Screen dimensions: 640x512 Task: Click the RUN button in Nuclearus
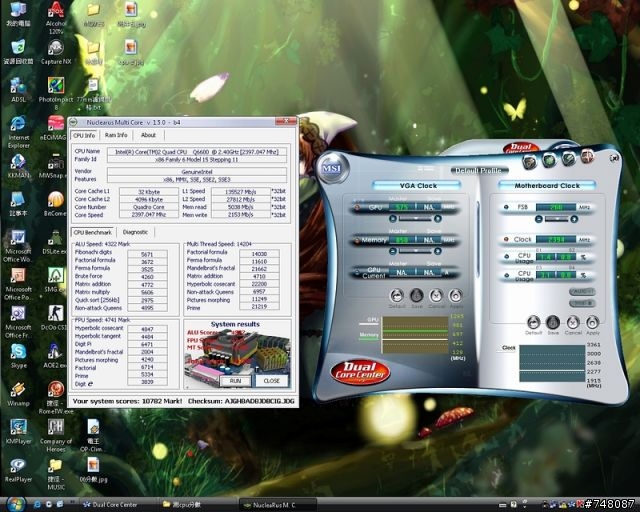click(236, 381)
